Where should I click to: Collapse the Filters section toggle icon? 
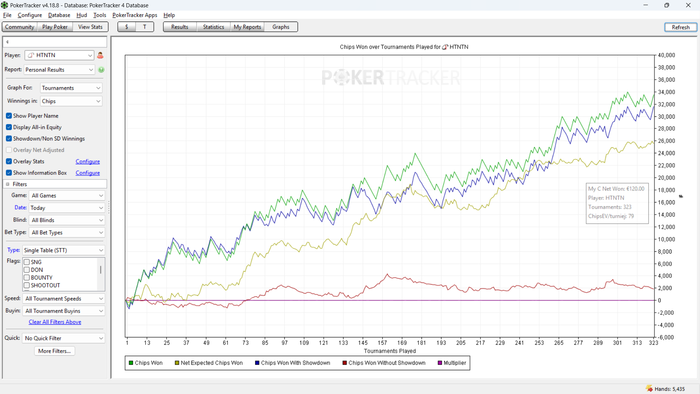pos(8,184)
